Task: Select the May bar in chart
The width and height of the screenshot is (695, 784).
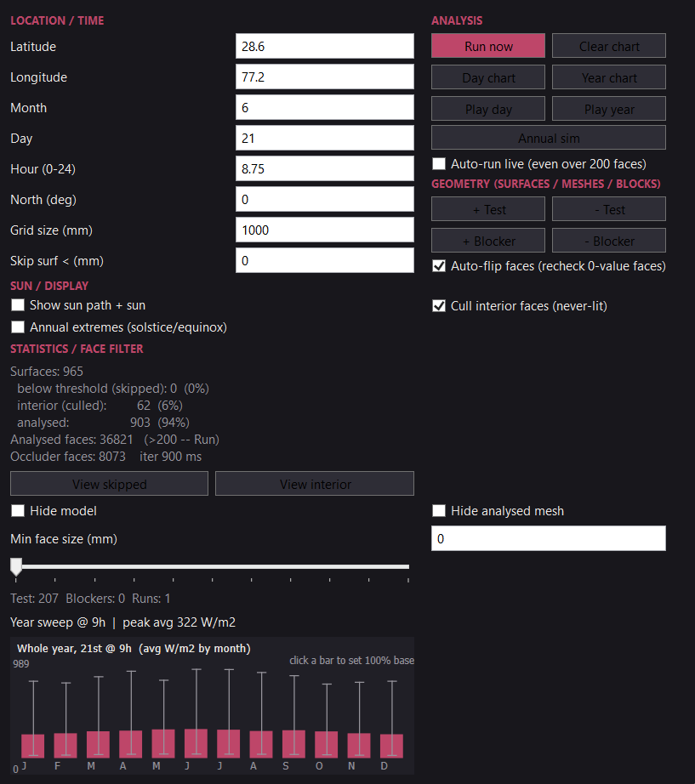Action: tap(163, 743)
